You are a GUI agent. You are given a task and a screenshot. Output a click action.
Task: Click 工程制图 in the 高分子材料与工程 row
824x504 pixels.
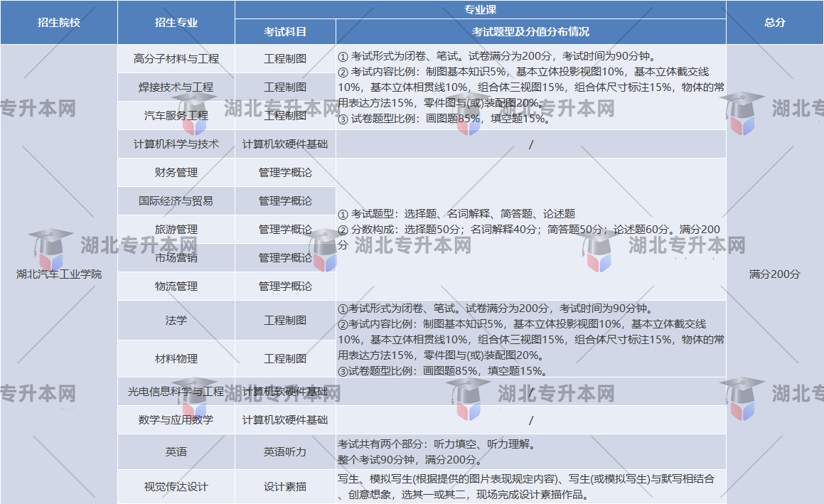[285, 59]
